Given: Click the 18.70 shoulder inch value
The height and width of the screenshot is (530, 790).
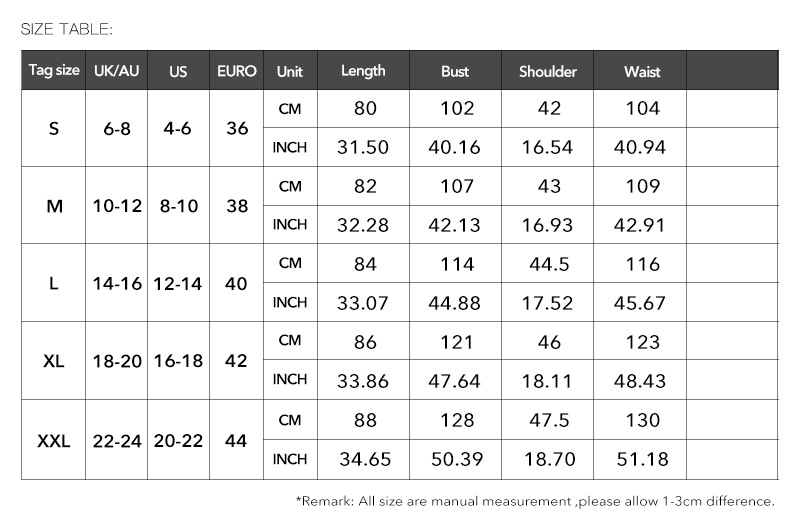Looking at the screenshot, I should [548, 460].
